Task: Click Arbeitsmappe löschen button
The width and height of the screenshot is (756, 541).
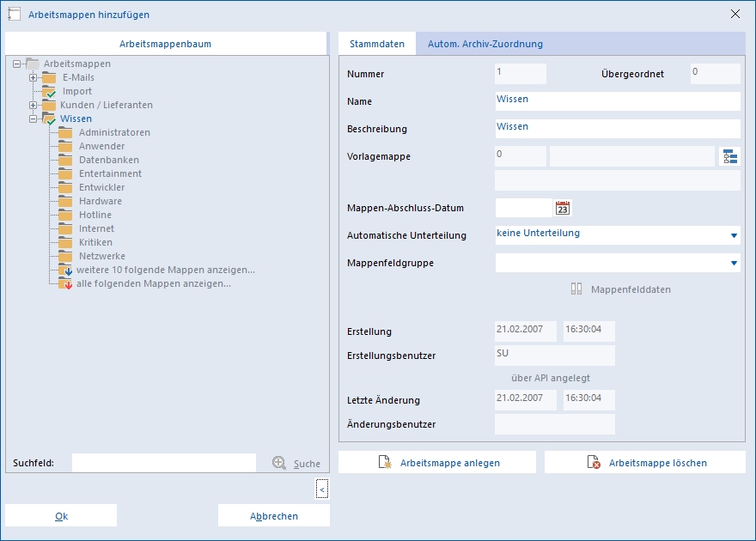Action: [x=645, y=463]
